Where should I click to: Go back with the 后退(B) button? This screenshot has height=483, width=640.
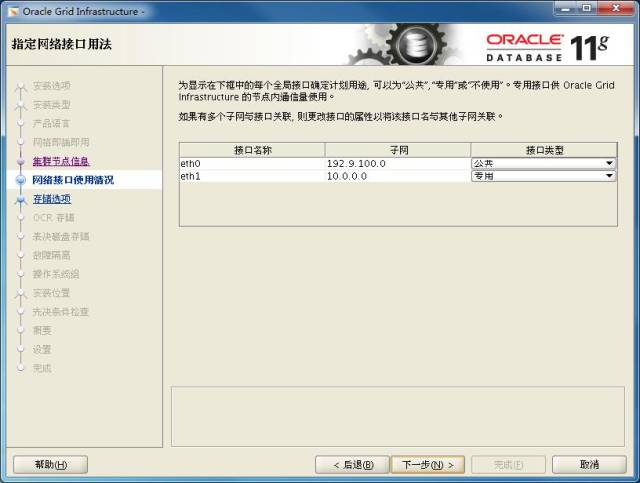point(353,465)
